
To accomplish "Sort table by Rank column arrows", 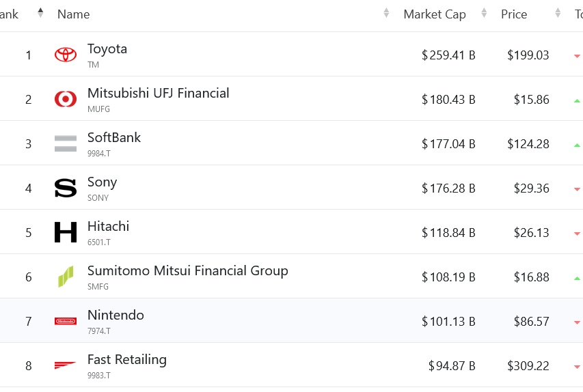I will pos(40,14).
